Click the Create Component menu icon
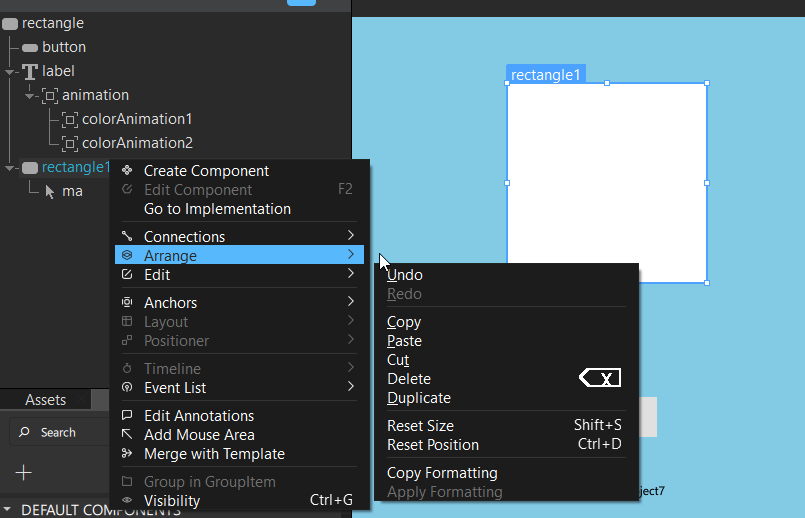 point(127,171)
